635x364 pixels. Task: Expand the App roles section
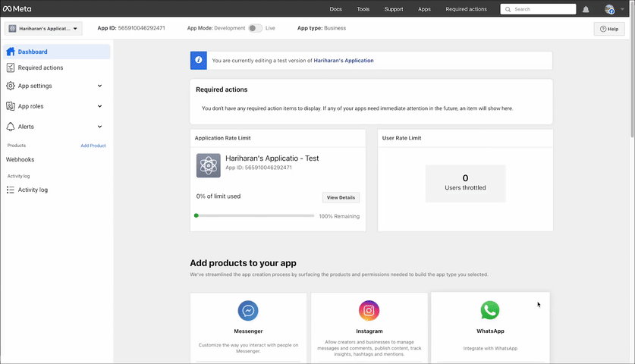coord(99,106)
